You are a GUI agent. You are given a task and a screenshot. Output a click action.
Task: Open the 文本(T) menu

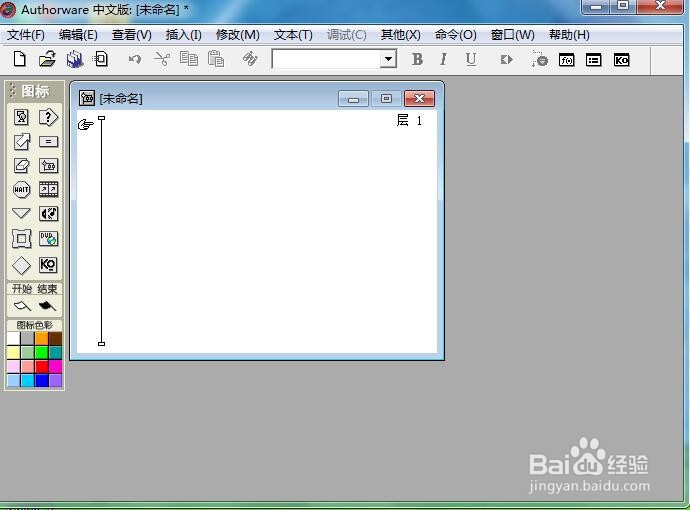(x=293, y=35)
